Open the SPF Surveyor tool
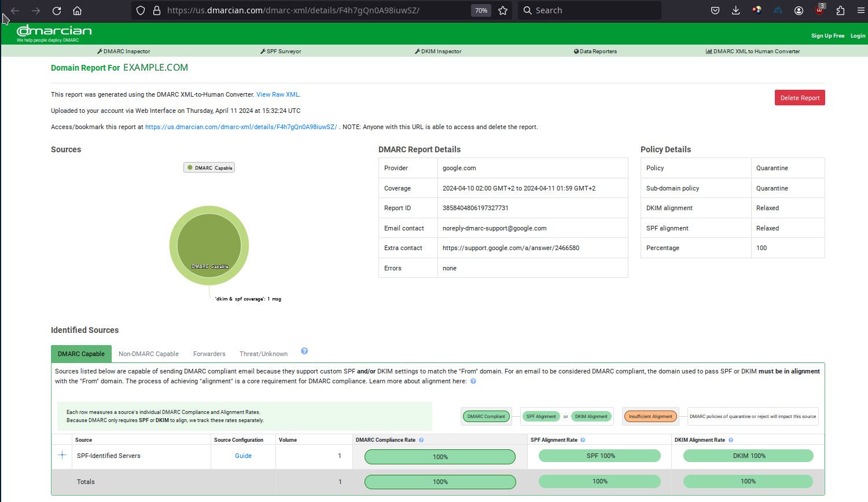The height and width of the screenshot is (502, 868). point(281,52)
